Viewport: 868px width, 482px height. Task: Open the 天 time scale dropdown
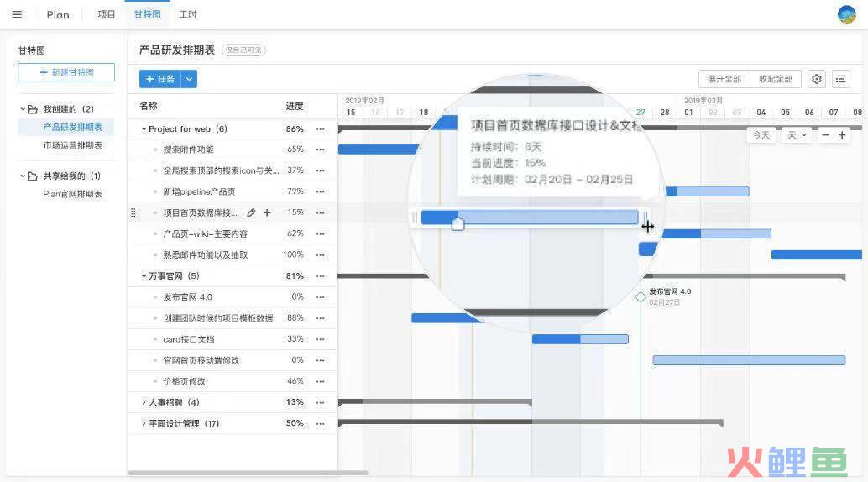(x=797, y=135)
